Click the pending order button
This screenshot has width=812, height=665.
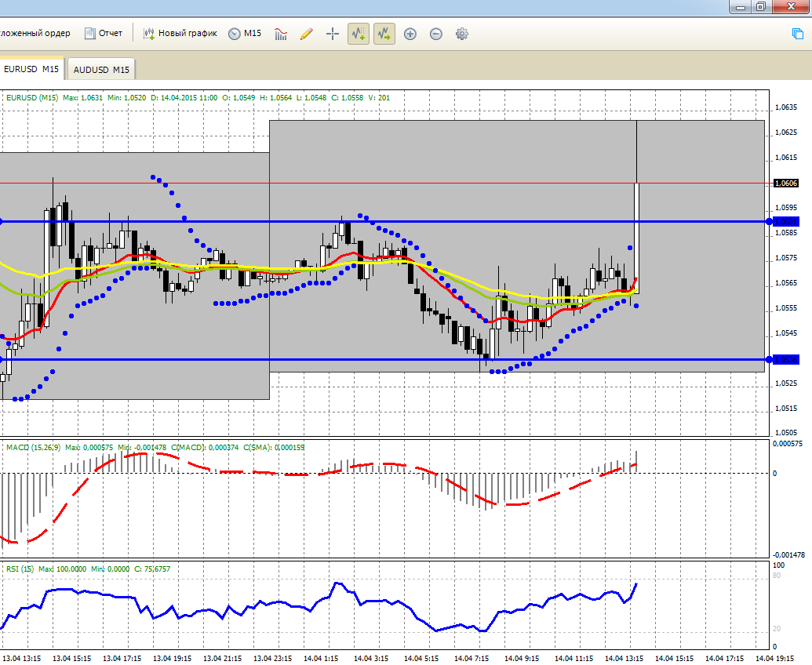tap(35, 33)
